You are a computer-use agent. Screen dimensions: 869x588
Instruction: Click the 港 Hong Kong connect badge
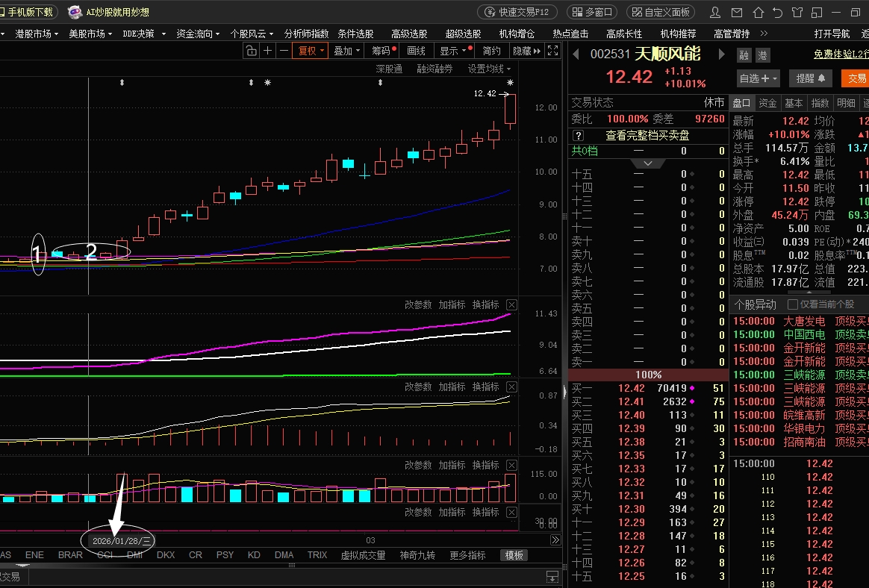click(x=762, y=55)
